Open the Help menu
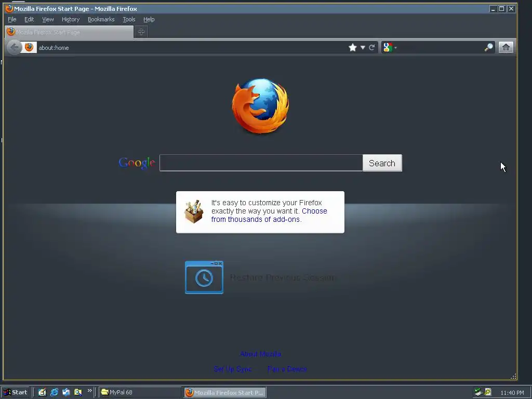 pos(149,19)
